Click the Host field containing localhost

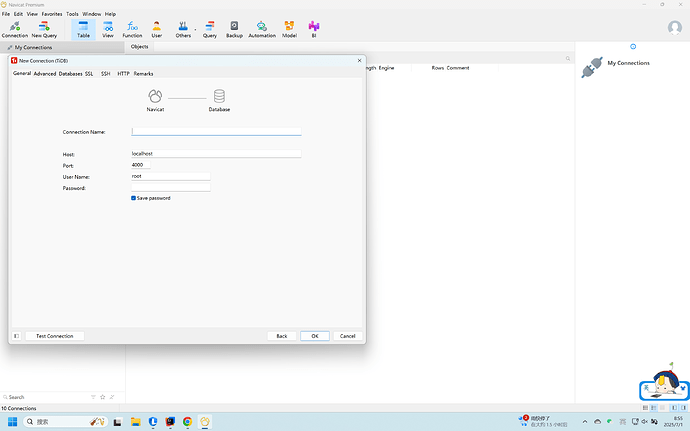[x=216, y=154]
